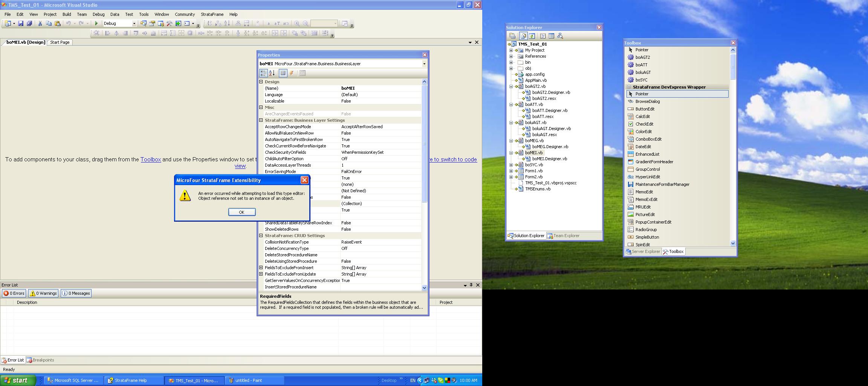868x386 pixels.
Task: Sort properties alphabetically with A-Z icon
Action: (272, 73)
